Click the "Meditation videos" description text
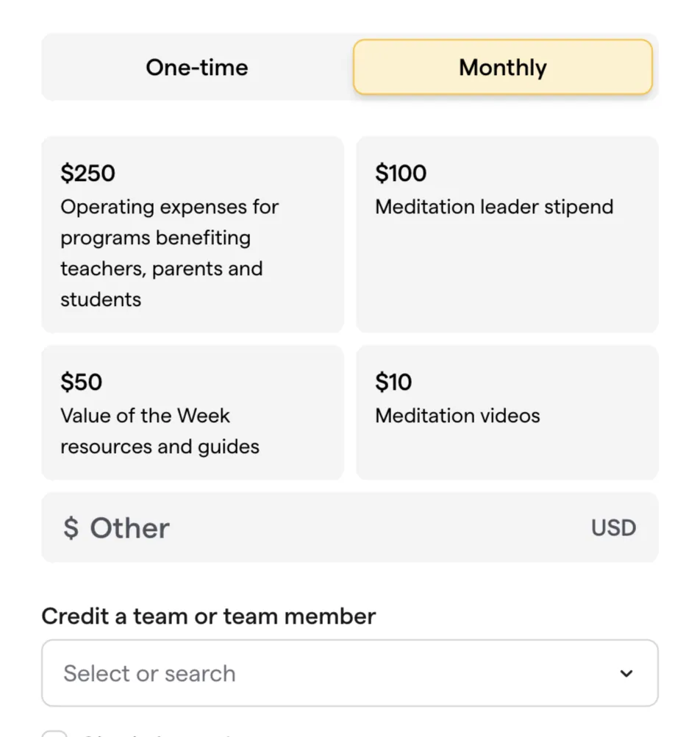 pyautogui.click(x=457, y=416)
